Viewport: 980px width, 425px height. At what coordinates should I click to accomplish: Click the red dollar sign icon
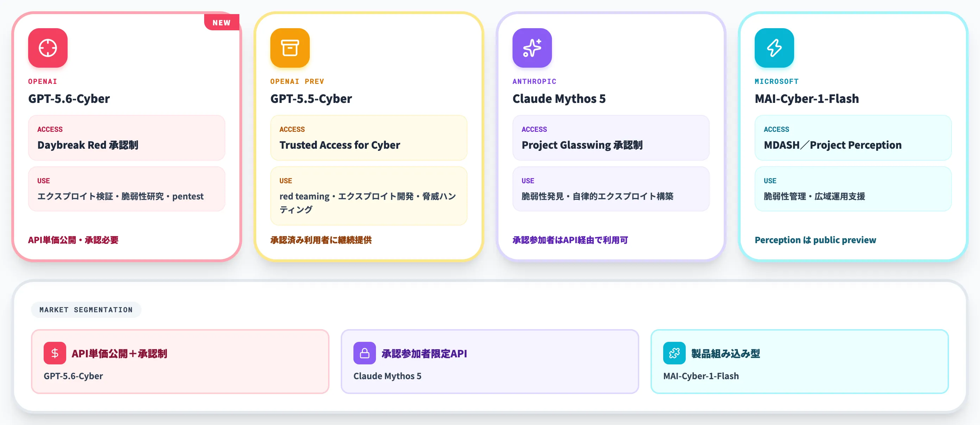point(55,353)
